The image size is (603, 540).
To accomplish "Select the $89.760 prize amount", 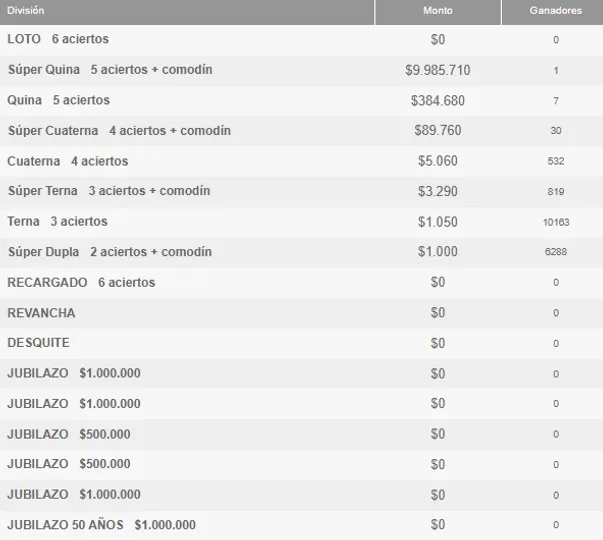I will pyautogui.click(x=437, y=131).
